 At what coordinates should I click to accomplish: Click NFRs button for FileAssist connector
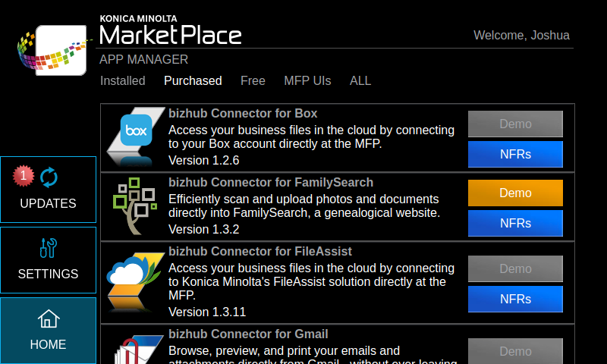(x=515, y=299)
